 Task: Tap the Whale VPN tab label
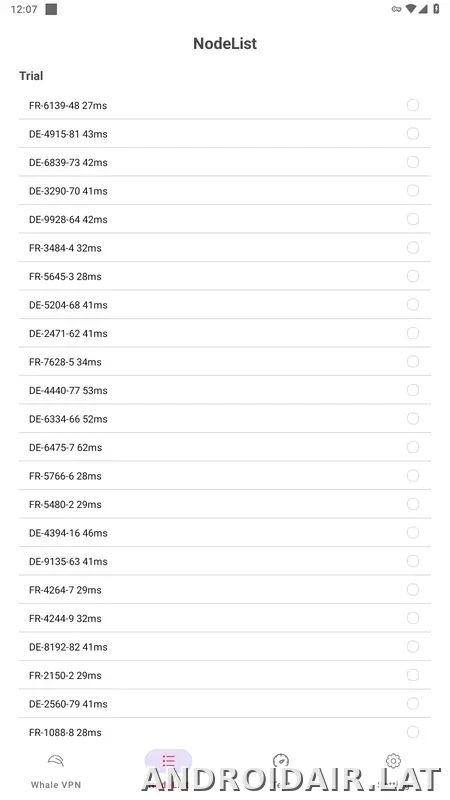56,785
